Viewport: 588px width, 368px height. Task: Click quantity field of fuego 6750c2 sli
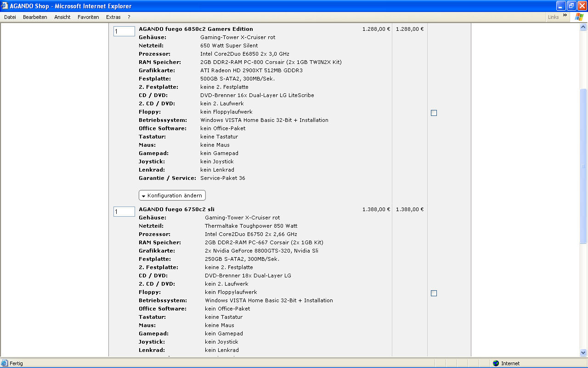[x=124, y=212]
